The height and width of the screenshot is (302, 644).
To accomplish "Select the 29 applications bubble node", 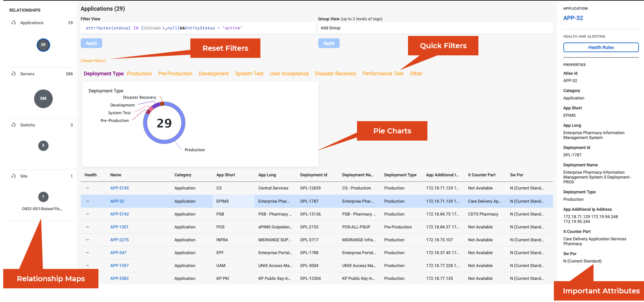I will 43,45.
